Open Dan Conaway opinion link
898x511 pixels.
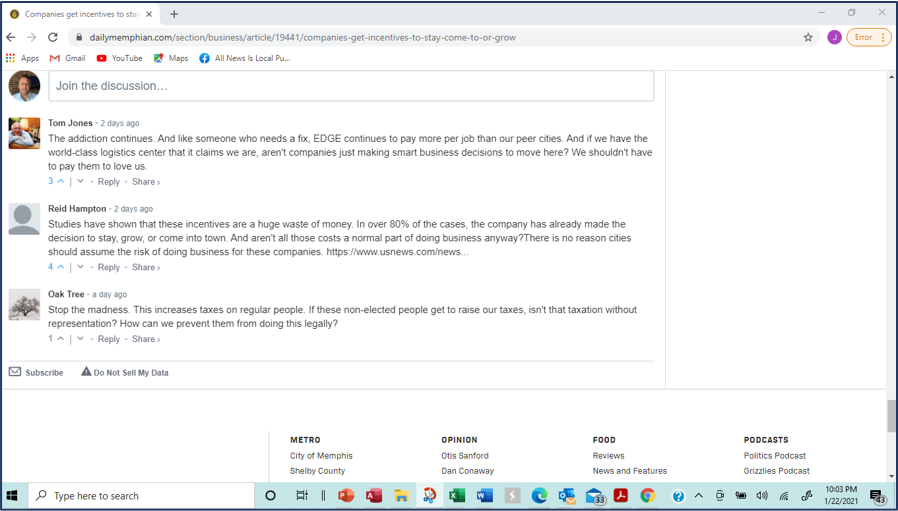[x=467, y=470]
